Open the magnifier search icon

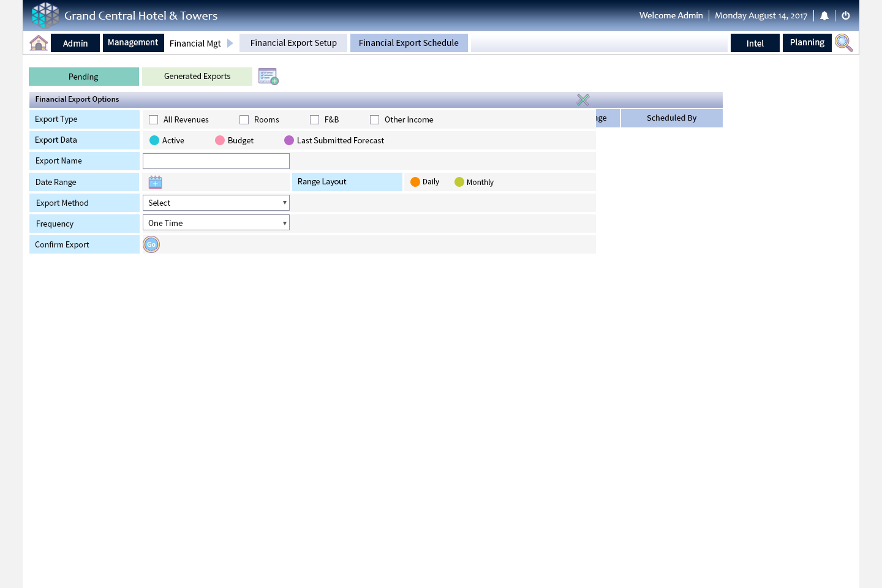(843, 43)
